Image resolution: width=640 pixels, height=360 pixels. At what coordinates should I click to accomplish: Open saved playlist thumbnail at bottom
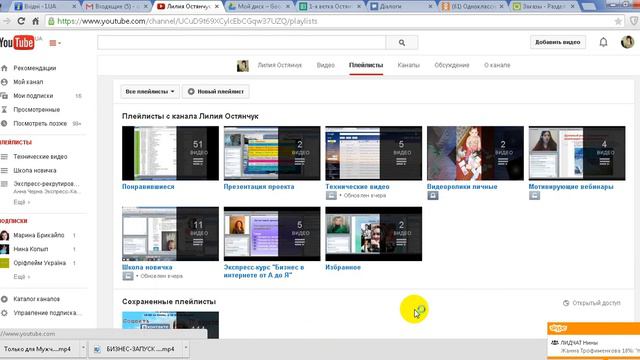click(x=170, y=325)
